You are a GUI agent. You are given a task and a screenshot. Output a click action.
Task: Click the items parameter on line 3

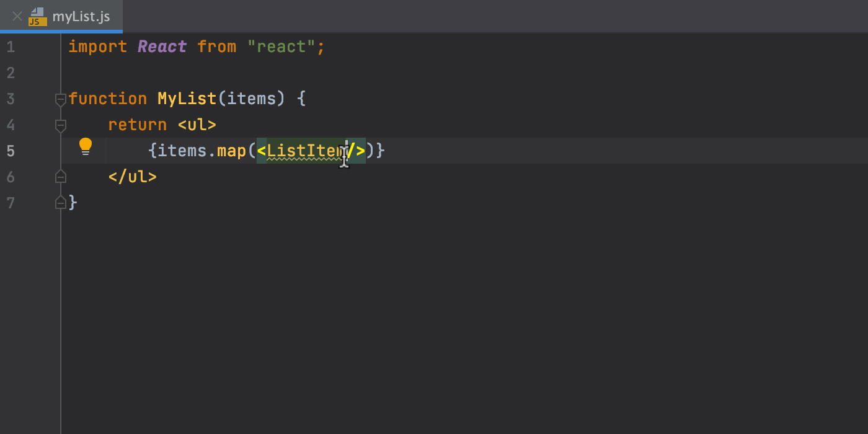(x=252, y=99)
